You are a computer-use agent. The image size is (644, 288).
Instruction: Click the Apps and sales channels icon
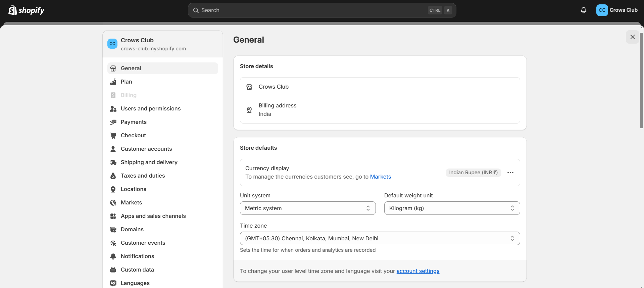point(113,216)
